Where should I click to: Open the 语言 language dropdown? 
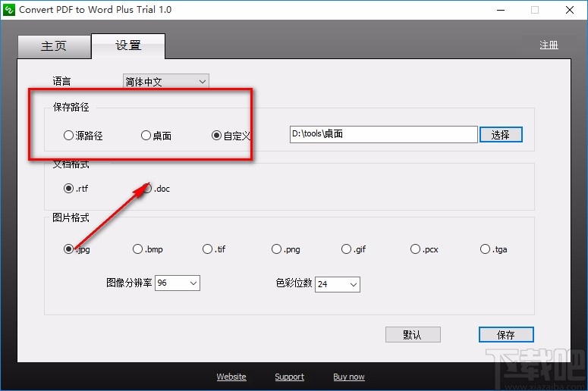pyautogui.click(x=165, y=81)
